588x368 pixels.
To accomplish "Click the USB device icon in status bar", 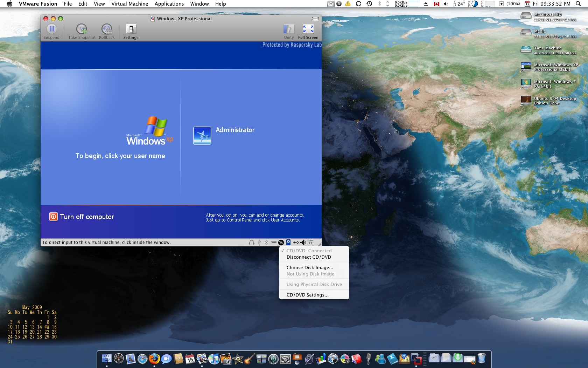I will (259, 243).
